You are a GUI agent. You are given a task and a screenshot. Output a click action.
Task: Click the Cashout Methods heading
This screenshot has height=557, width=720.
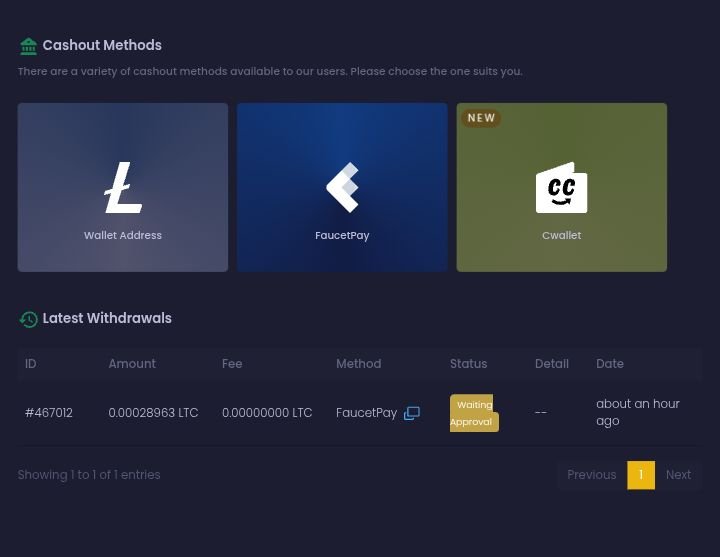[x=102, y=45]
